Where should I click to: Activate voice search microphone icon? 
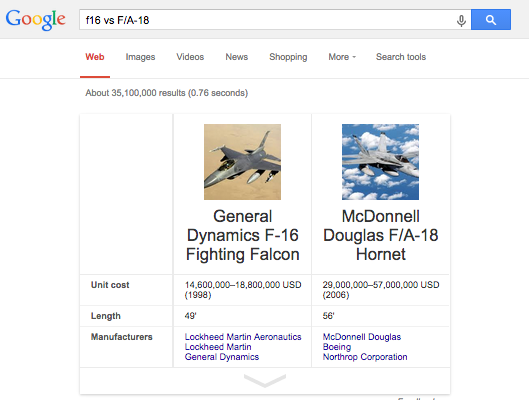(x=461, y=20)
